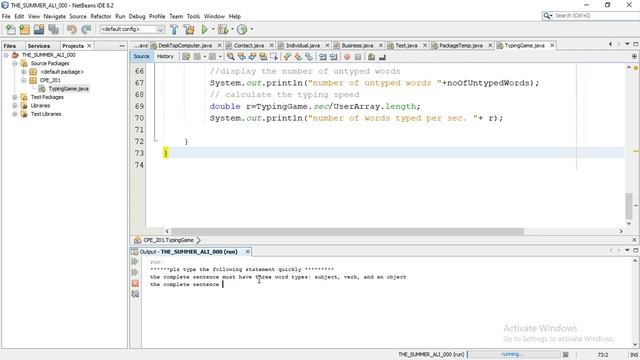
Task: Expand the Test Packages node
Action: (x=15, y=97)
